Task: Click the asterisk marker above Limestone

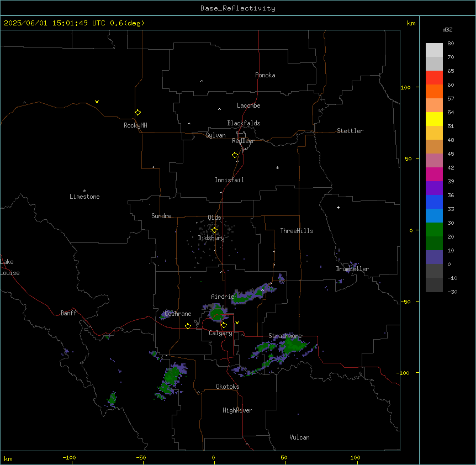Action: pos(84,191)
